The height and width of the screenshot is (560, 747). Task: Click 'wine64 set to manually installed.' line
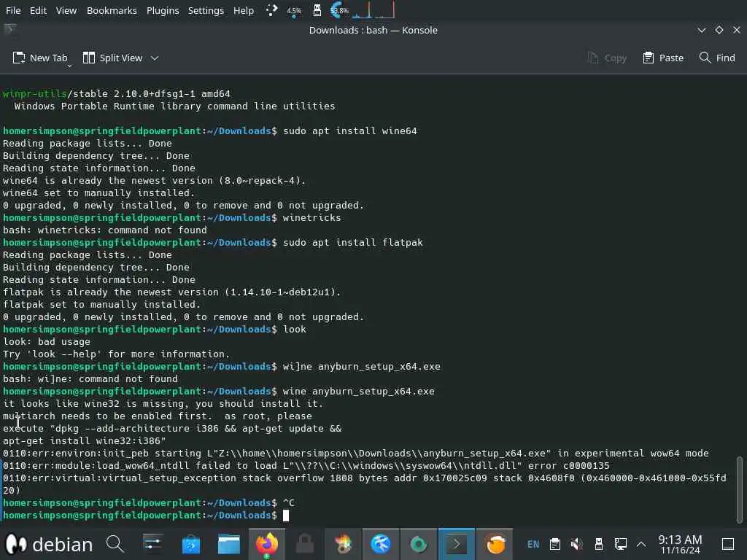click(x=99, y=192)
